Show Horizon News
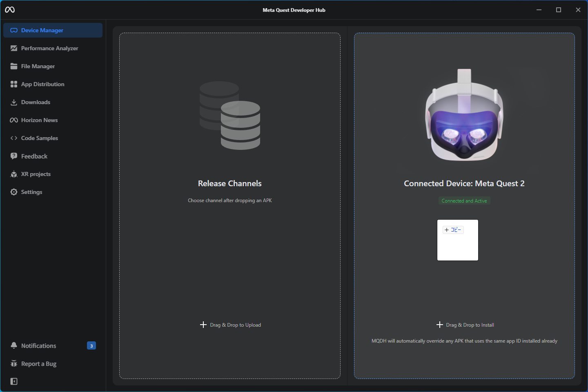Image resolution: width=588 pixels, height=392 pixels. (53, 120)
